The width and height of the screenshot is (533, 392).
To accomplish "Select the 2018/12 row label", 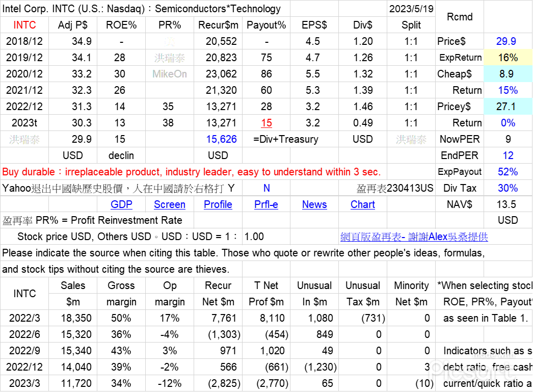I will tap(24, 41).
